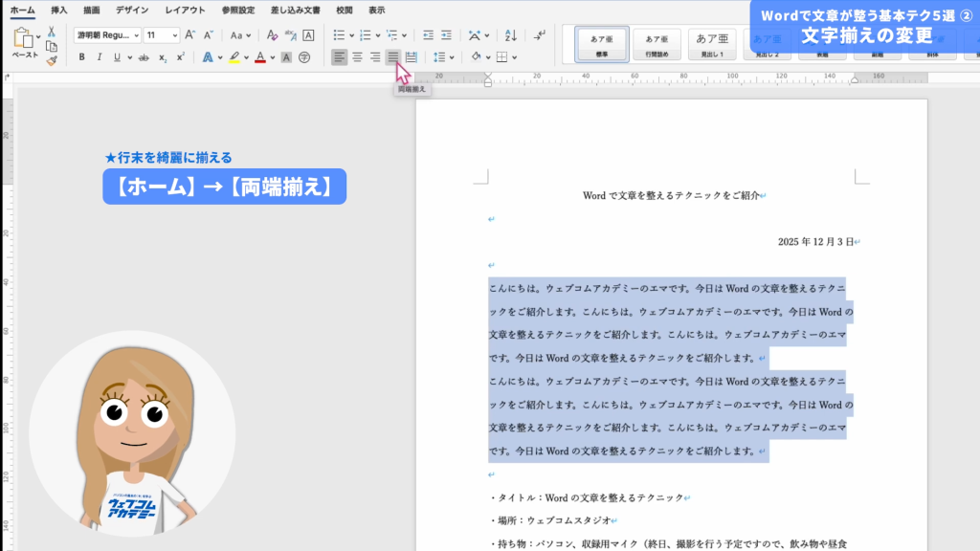980x551 pixels.
Task: Switch to the レイアウト (Layout) tab
Action: tap(184, 10)
